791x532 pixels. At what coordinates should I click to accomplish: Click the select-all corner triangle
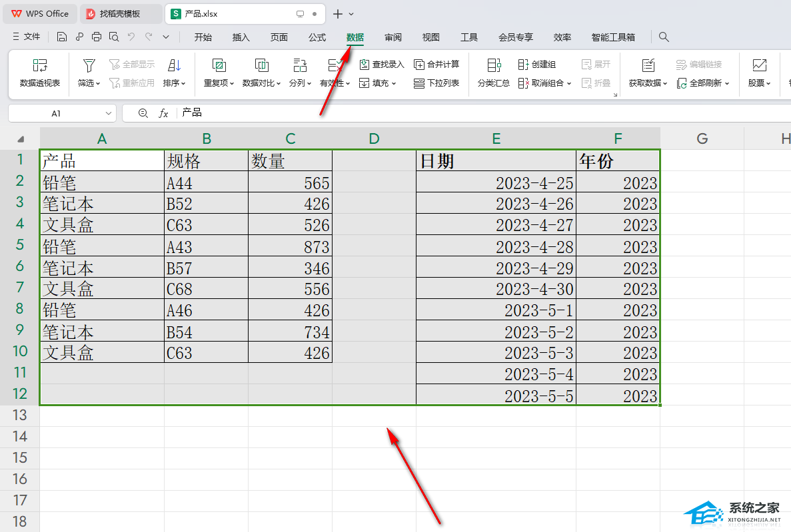point(21,139)
